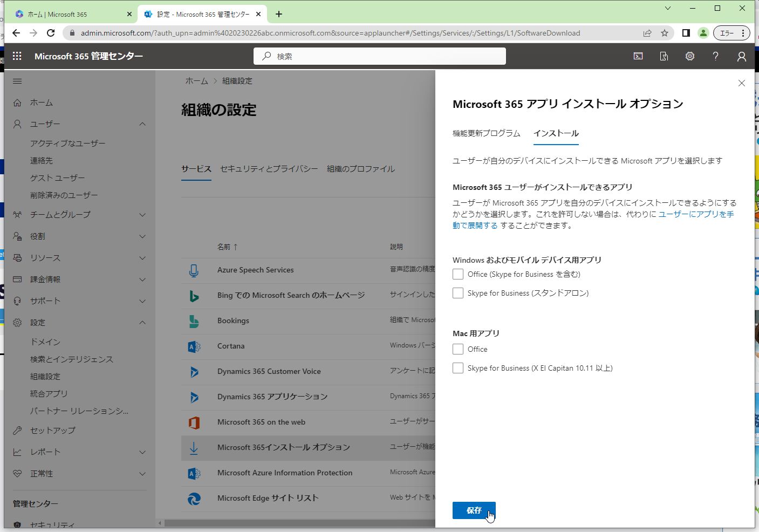Close the install options panel
Screen dimensions: 759x532
pos(742,83)
